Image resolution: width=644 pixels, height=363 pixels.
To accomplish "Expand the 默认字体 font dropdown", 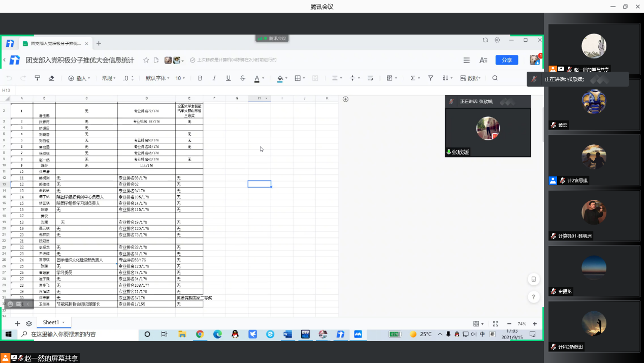I will (158, 78).
